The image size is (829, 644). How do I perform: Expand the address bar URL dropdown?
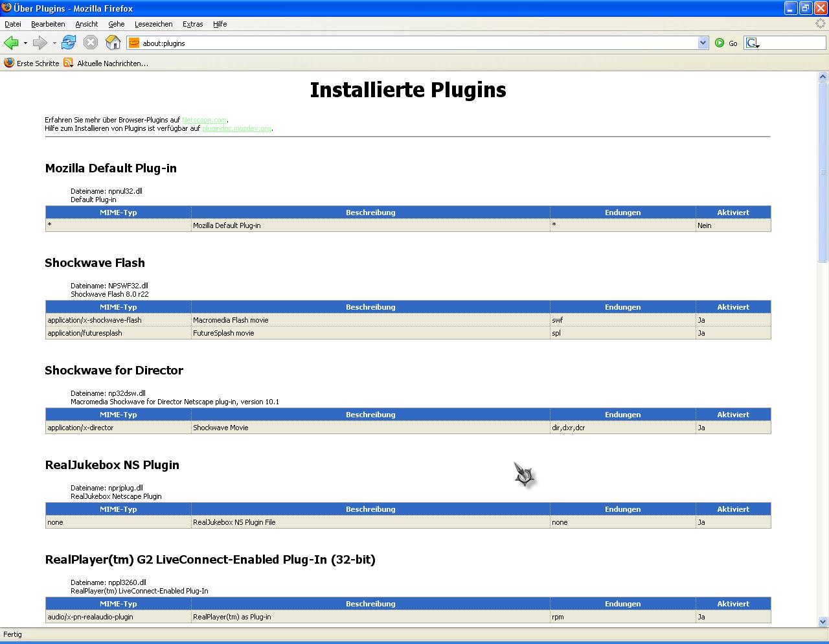[x=703, y=43]
